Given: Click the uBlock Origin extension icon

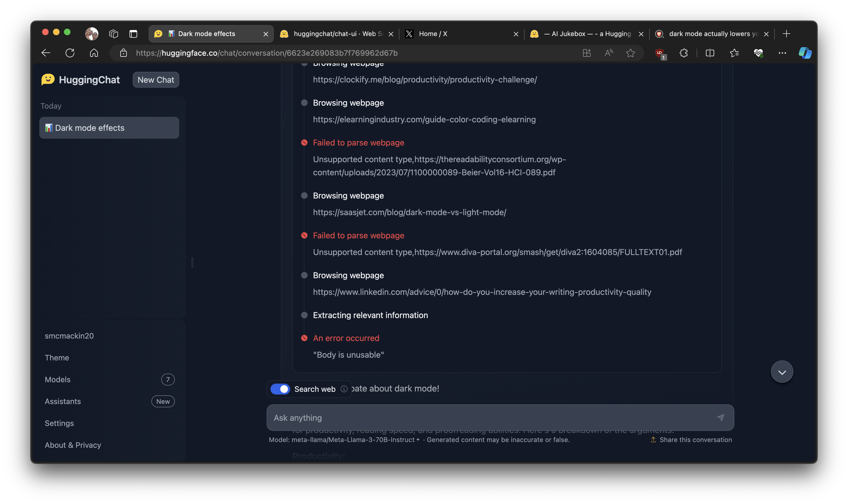Looking at the screenshot, I should coord(660,53).
